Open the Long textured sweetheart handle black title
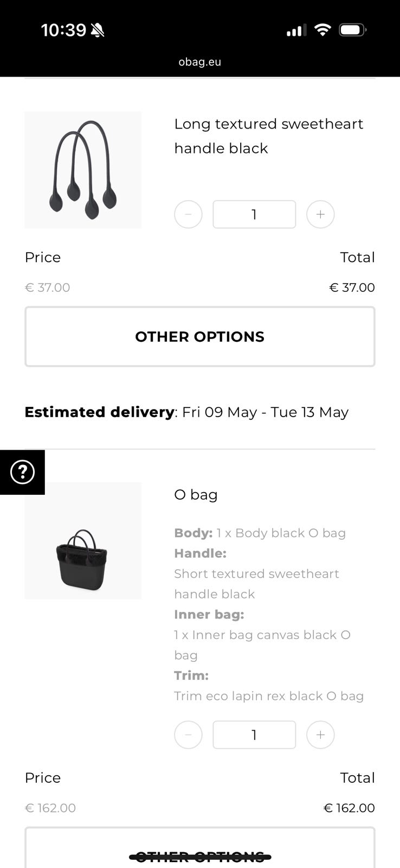 click(x=268, y=136)
